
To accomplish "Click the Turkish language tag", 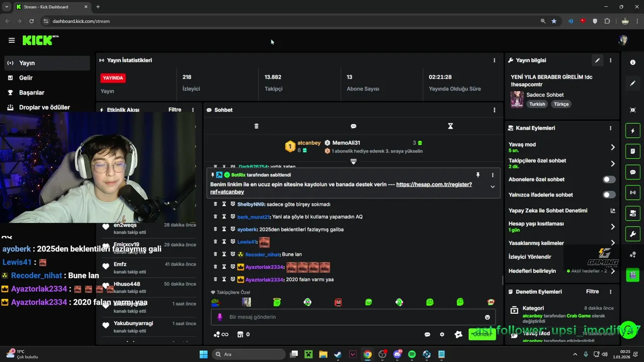I will (x=537, y=104).
